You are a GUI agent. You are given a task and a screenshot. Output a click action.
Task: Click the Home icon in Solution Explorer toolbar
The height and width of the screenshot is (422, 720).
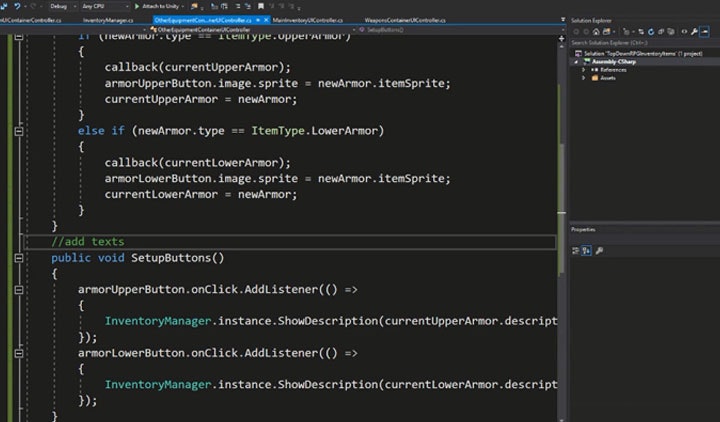point(596,32)
